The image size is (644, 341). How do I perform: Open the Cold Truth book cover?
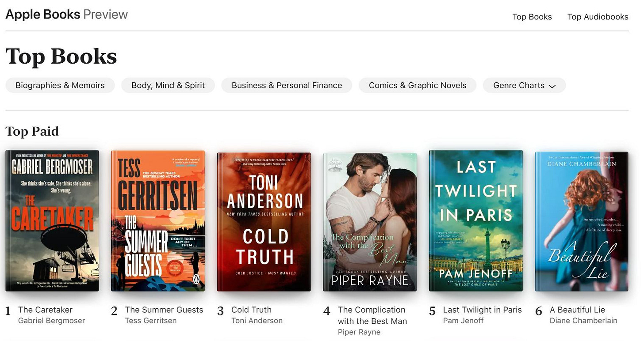(264, 222)
